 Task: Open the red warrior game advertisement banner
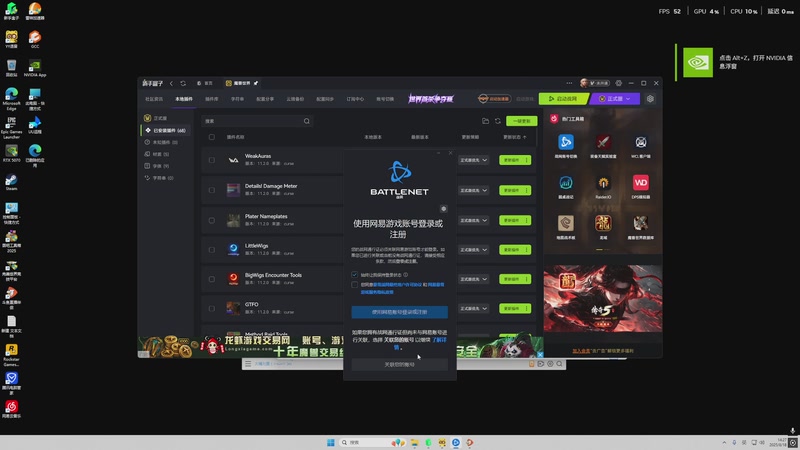[x=603, y=298]
